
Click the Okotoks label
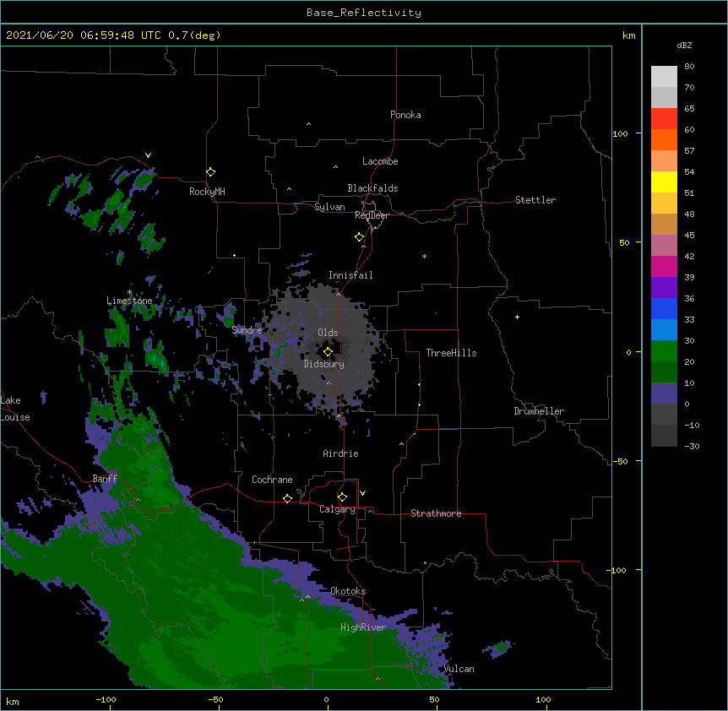coord(348,591)
